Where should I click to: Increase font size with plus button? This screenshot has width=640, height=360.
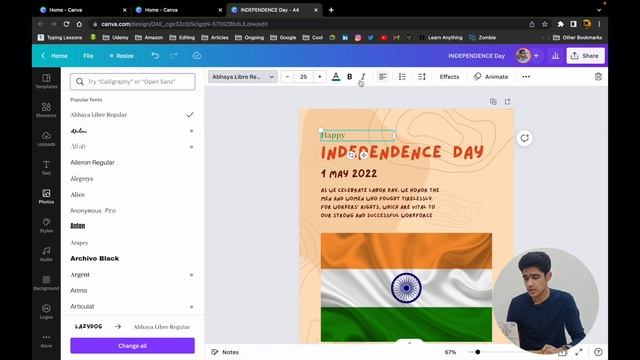320,77
